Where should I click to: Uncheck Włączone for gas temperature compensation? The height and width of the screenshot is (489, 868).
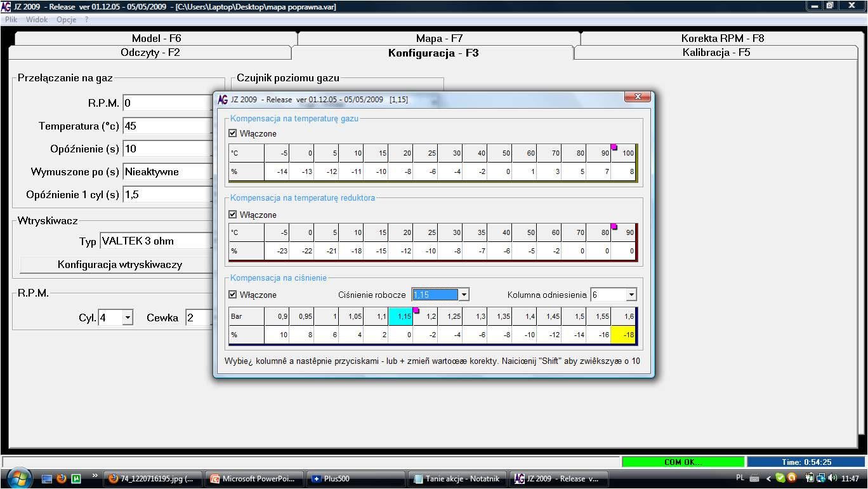233,134
